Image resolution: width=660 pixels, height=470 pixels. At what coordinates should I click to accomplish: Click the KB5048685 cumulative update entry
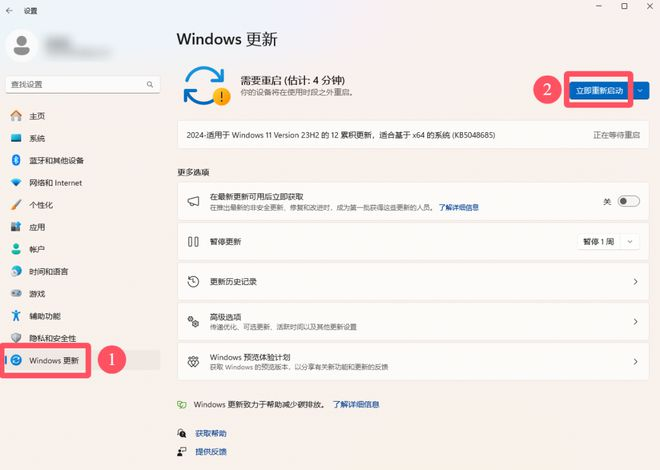pyautogui.click(x=412, y=135)
